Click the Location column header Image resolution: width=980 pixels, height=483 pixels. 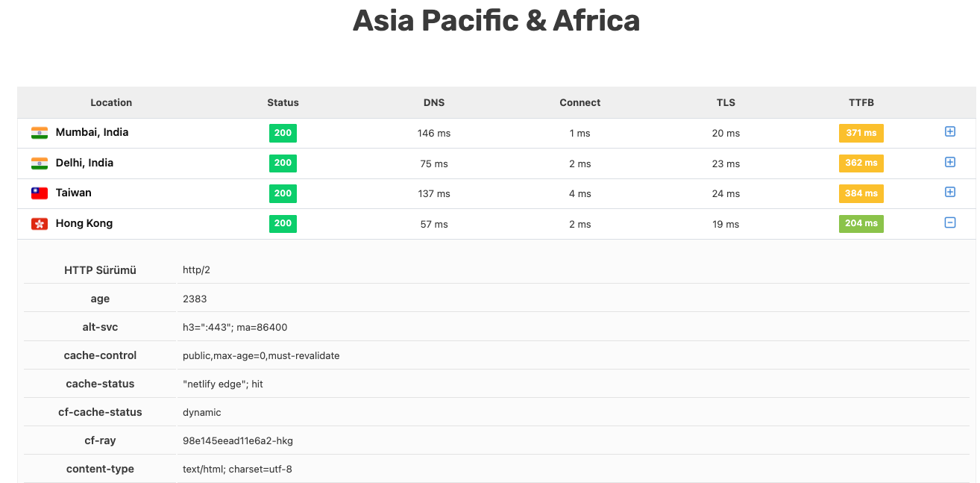[111, 103]
